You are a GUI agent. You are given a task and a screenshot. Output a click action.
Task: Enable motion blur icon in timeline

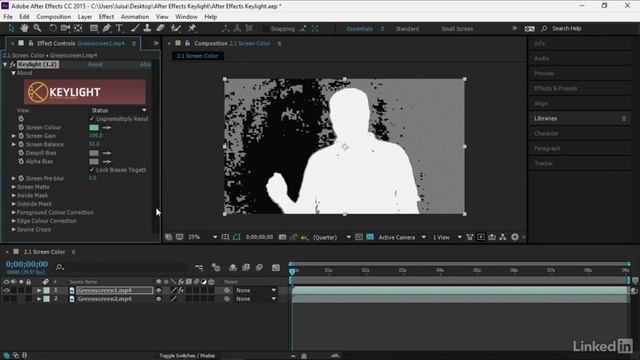pyautogui.click(x=259, y=268)
